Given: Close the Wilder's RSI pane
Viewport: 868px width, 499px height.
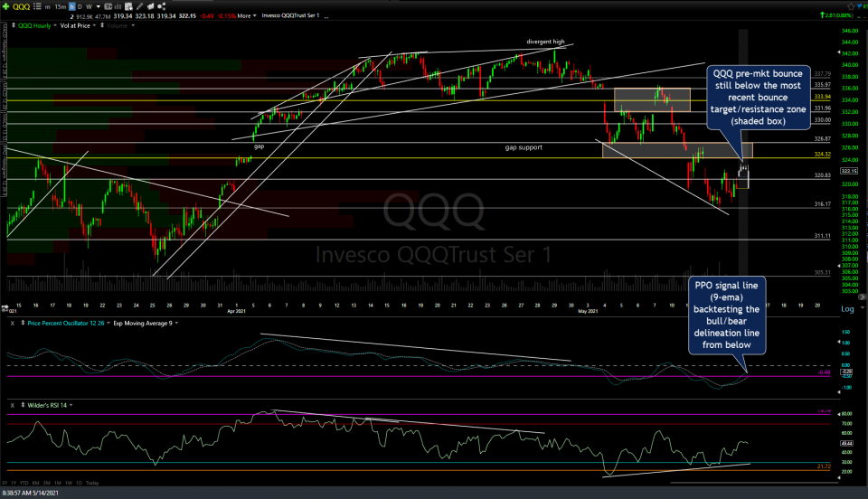Looking at the screenshot, I should pos(12,406).
